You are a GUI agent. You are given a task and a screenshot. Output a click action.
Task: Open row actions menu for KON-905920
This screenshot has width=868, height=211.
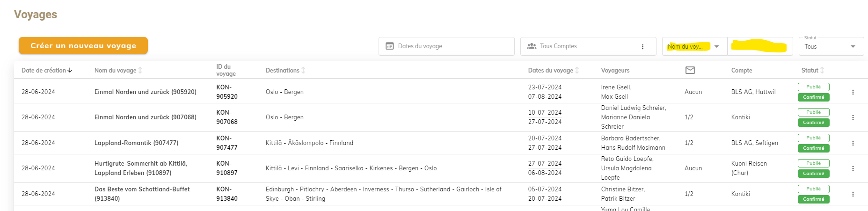pos(853,92)
